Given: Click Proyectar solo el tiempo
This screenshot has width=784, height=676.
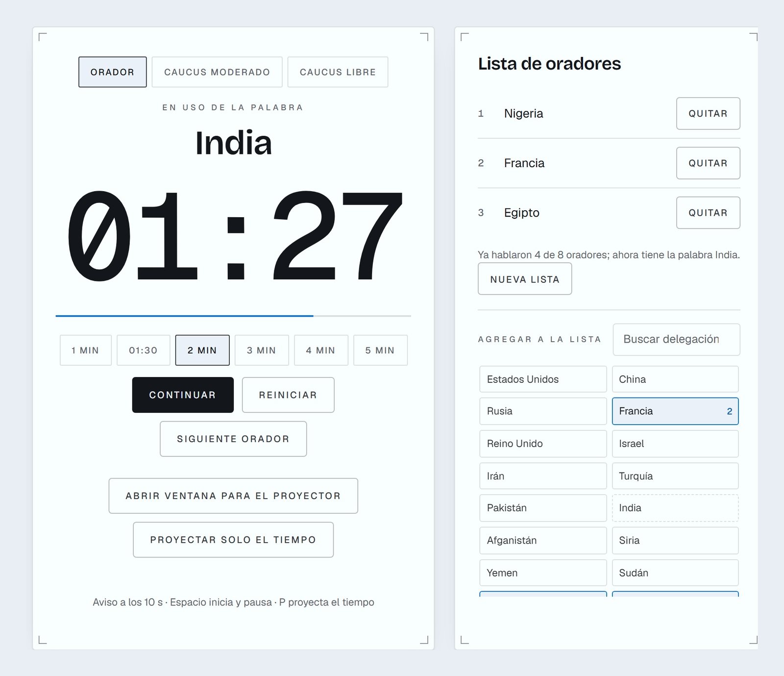Looking at the screenshot, I should [x=233, y=540].
